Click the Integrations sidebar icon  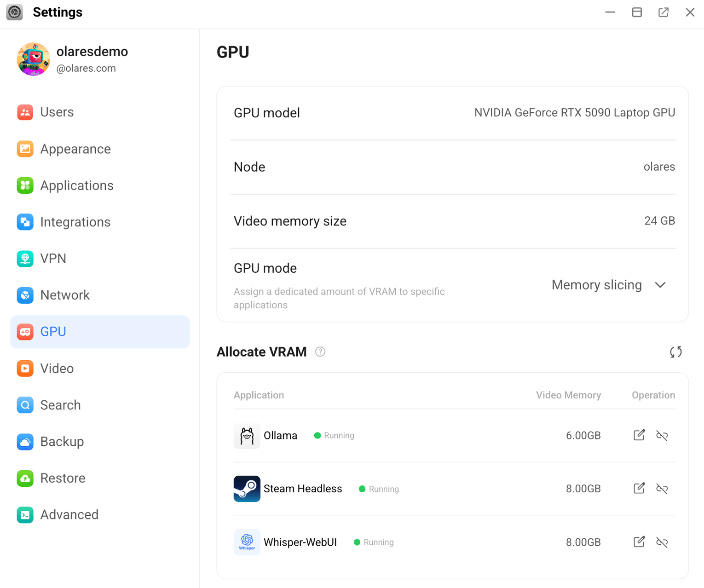pos(25,222)
